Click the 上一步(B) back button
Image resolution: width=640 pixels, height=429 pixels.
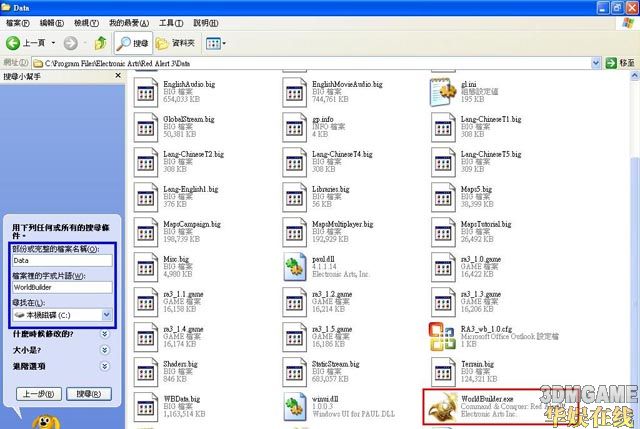tap(39, 394)
